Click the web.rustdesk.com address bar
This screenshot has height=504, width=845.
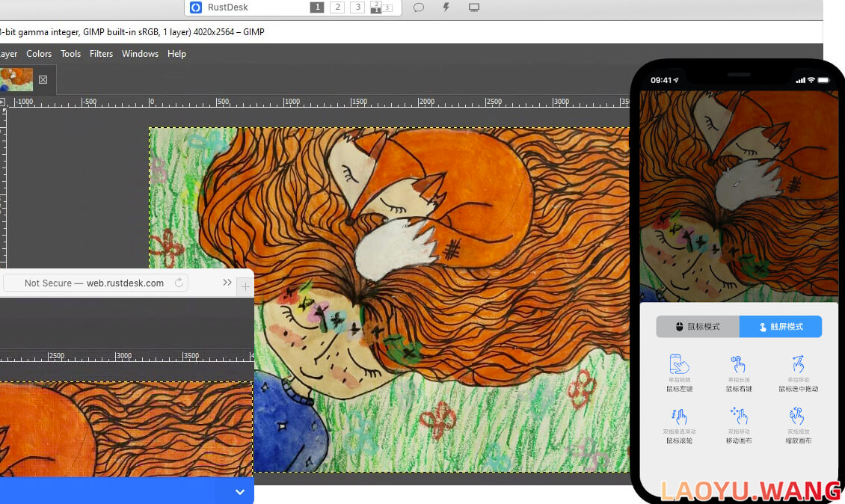[x=95, y=283]
